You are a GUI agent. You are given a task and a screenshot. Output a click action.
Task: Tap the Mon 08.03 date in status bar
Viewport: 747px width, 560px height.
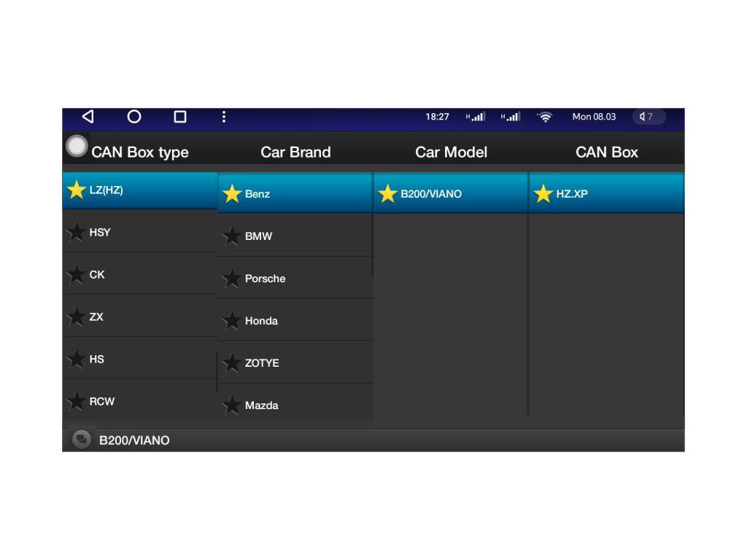coord(594,117)
